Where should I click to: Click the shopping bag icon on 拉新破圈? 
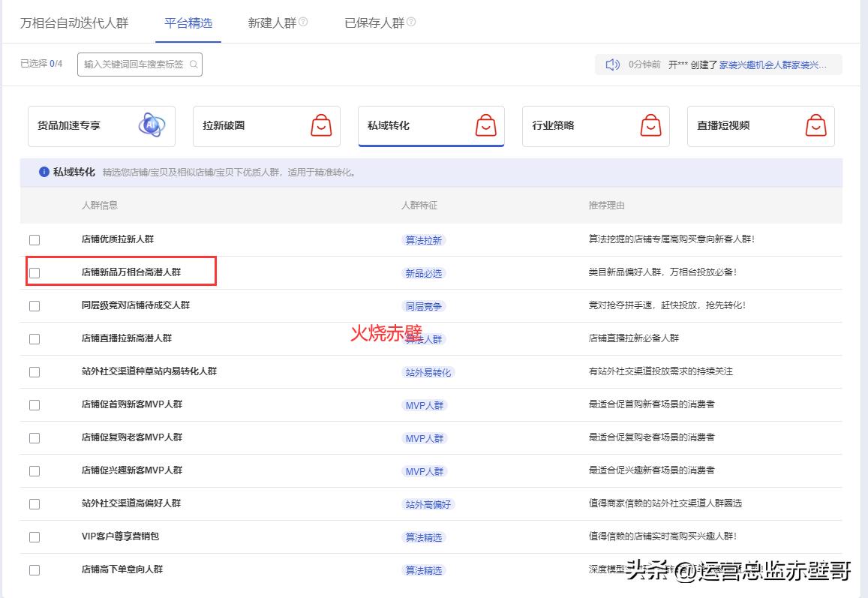321,126
